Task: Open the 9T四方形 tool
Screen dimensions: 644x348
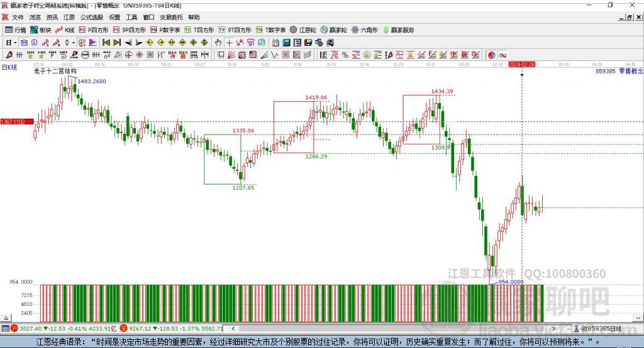Action: 235,30
